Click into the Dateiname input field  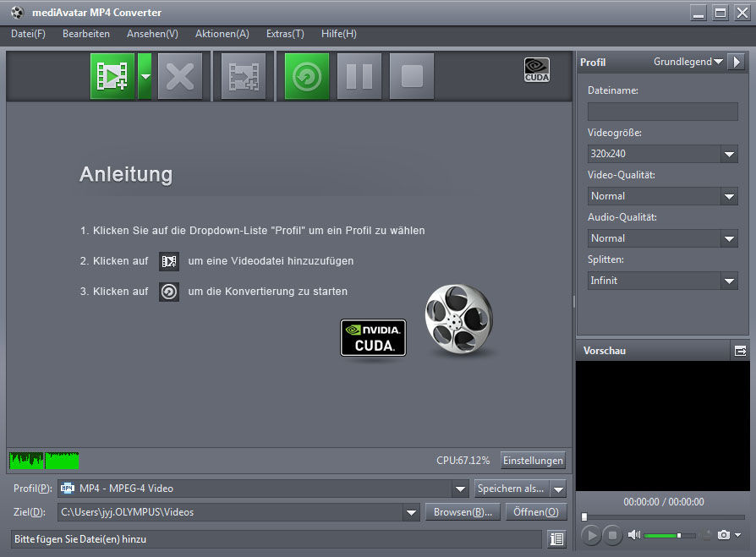662,112
